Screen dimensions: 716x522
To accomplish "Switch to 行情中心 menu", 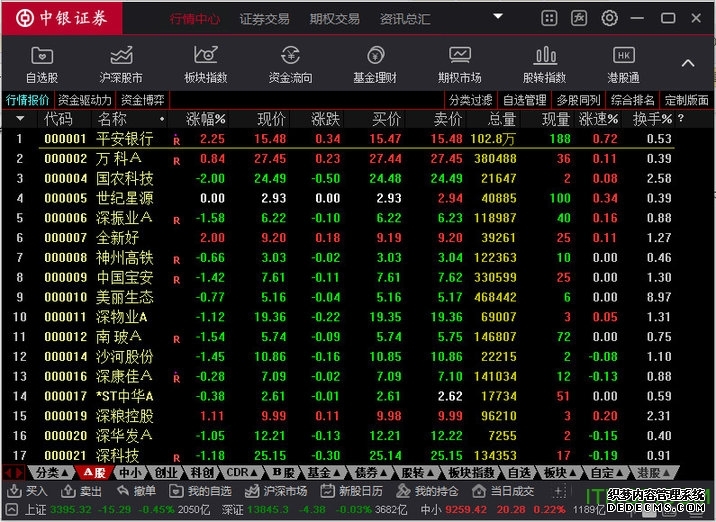I will [x=195, y=19].
